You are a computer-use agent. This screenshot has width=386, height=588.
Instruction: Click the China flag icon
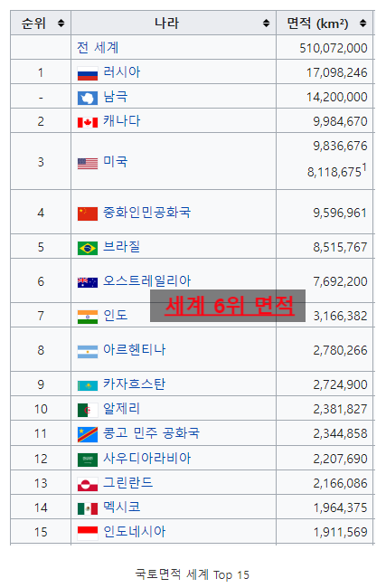[x=88, y=213]
